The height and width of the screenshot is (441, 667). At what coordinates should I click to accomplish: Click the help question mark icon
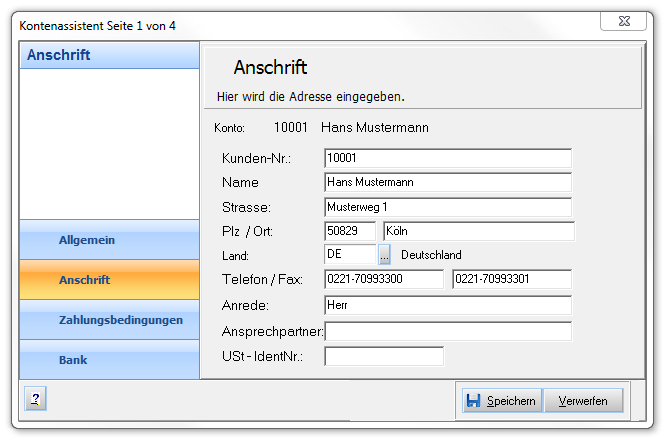pyautogui.click(x=35, y=400)
